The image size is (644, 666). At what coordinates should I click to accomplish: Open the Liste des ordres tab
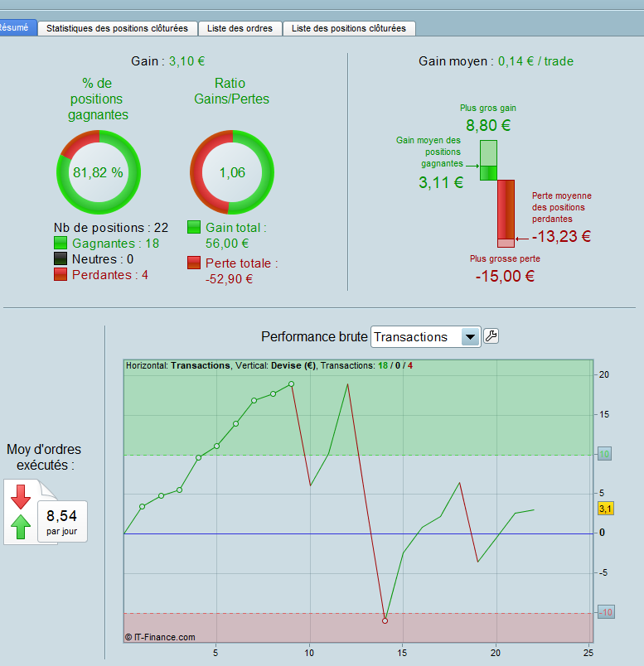pyautogui.click(x=240, y=28)
